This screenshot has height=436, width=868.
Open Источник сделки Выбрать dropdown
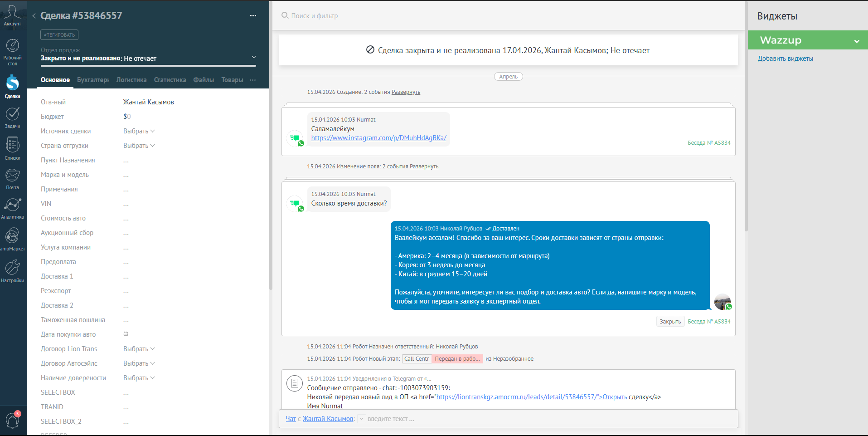[139, 131]
